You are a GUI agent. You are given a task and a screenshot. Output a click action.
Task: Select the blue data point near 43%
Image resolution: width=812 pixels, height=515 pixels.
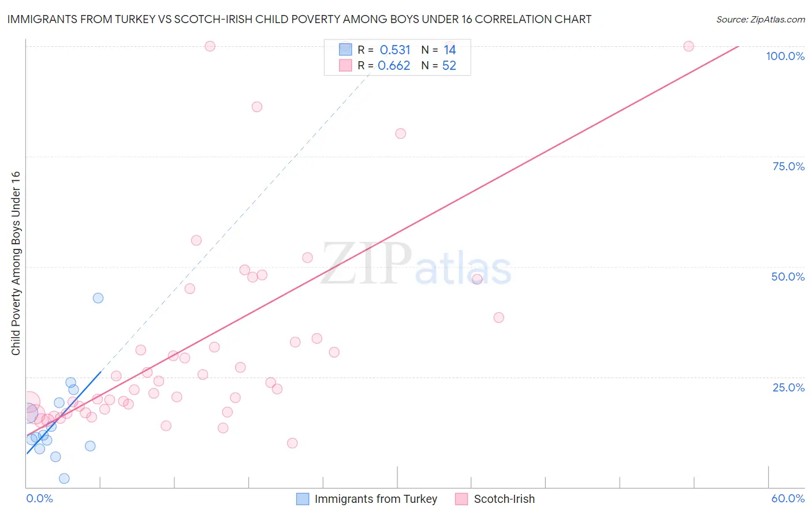(98, 298)
